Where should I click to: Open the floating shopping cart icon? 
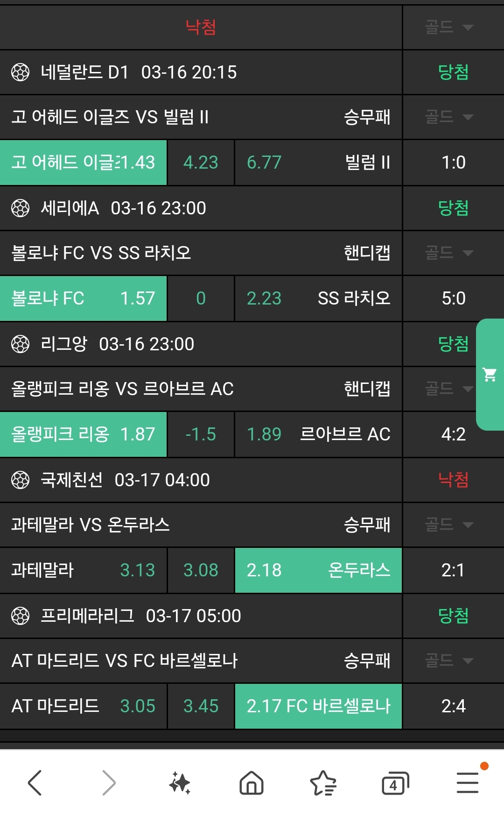coord(490,374)
